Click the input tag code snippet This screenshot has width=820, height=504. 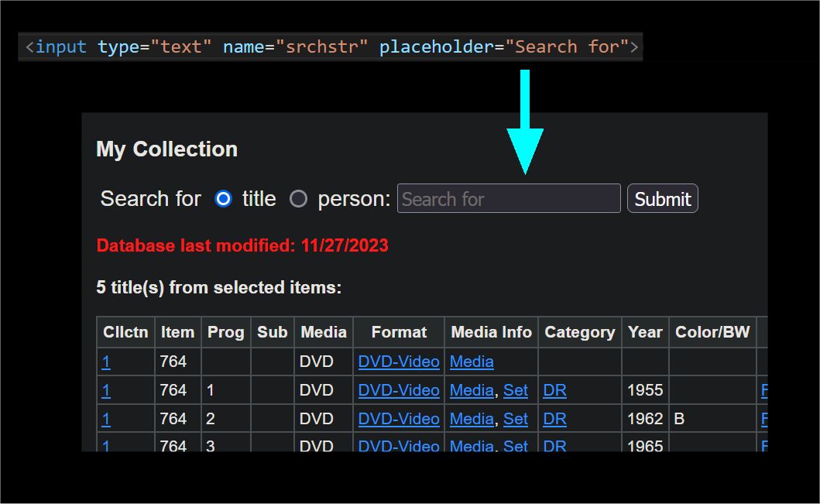(x=331, y=47)
